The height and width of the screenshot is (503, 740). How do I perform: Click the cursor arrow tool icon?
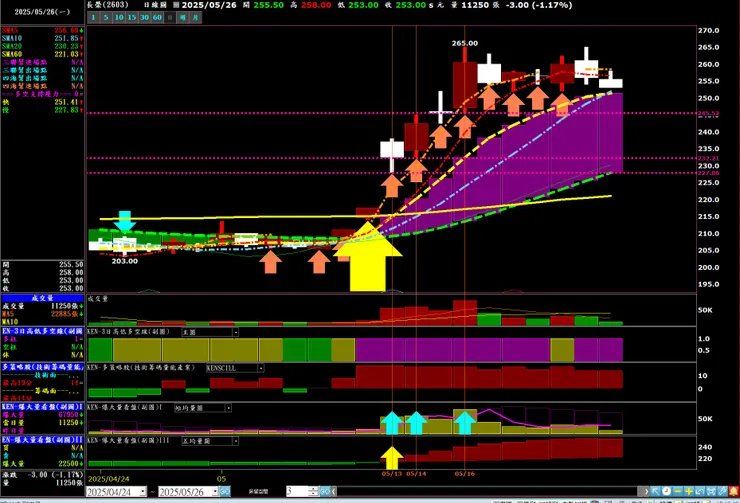tap(655, 491)
